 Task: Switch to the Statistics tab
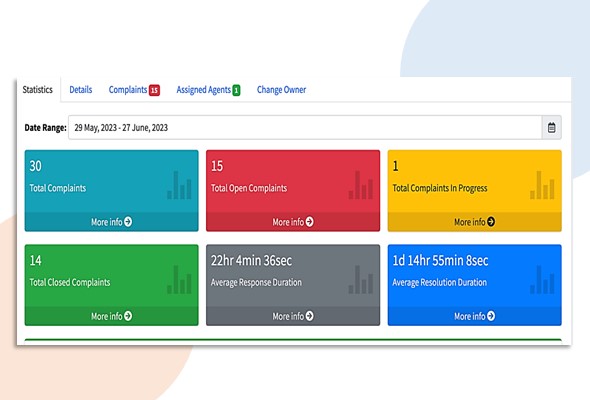click(38, 90)
